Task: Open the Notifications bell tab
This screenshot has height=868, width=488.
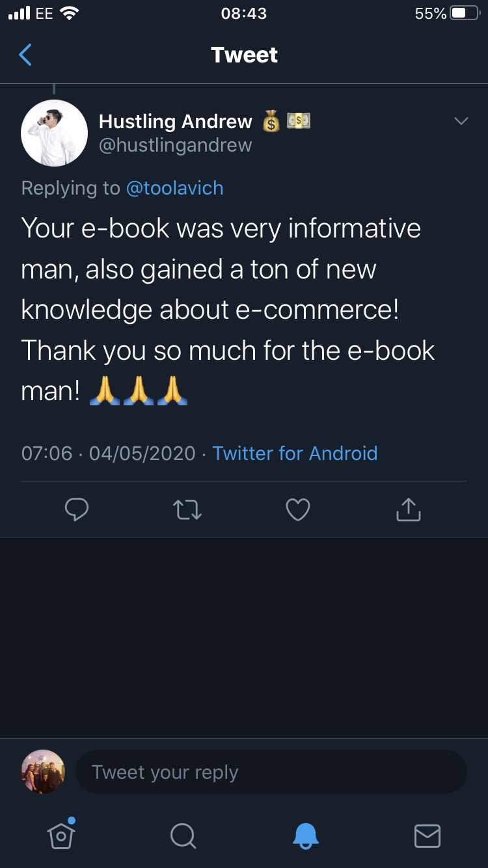Action: 305,835
